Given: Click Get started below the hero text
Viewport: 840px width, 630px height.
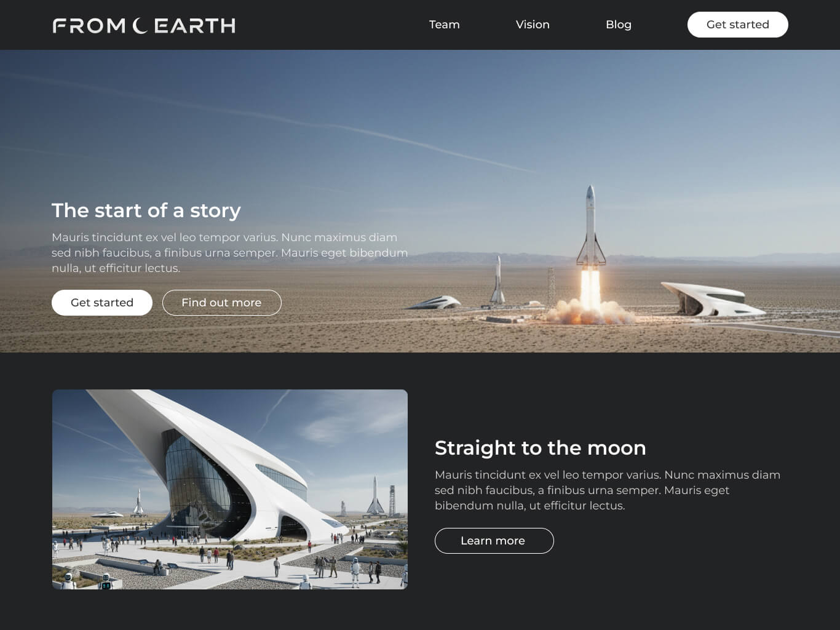Looking at the screenshot, I should pyautogui.click(x=102, y=303).
